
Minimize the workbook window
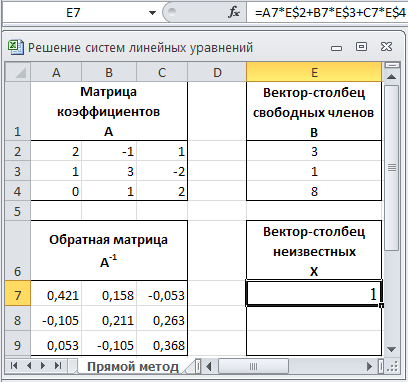pyautogui.click(x=336, y=48)
